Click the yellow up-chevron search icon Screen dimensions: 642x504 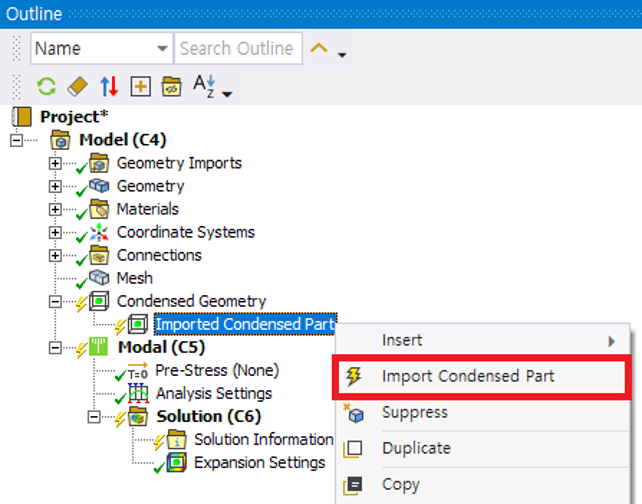pyautogui.click(x=319, y=49)
